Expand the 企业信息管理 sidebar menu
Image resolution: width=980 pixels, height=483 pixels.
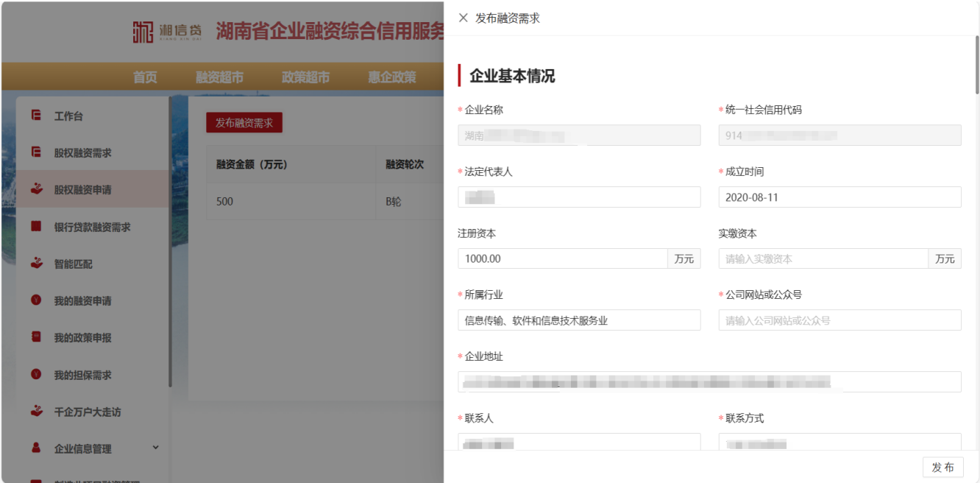coord(155,448)
